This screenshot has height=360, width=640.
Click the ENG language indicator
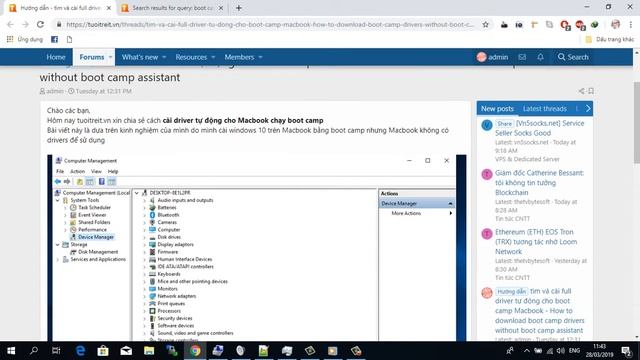(574, 351)
